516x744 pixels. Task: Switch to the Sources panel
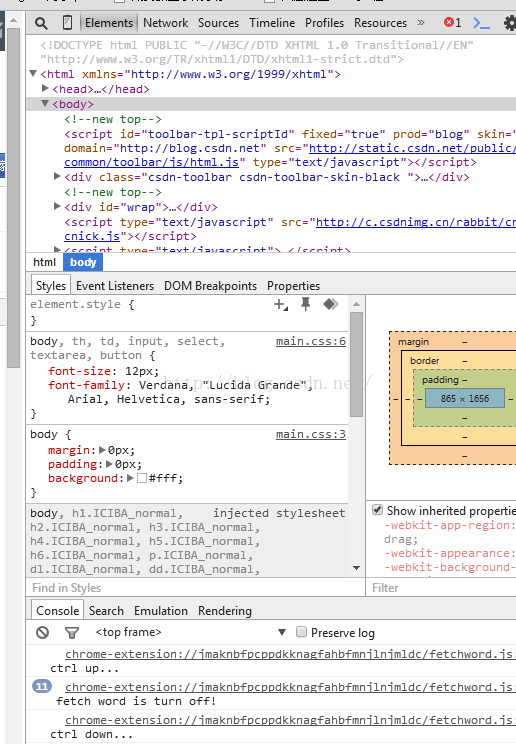(218, 23)
